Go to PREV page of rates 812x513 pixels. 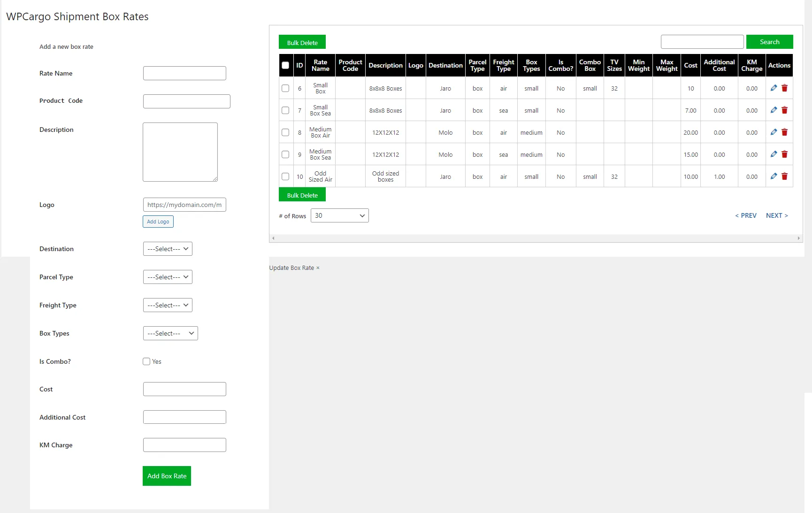(x=745, y=215)
